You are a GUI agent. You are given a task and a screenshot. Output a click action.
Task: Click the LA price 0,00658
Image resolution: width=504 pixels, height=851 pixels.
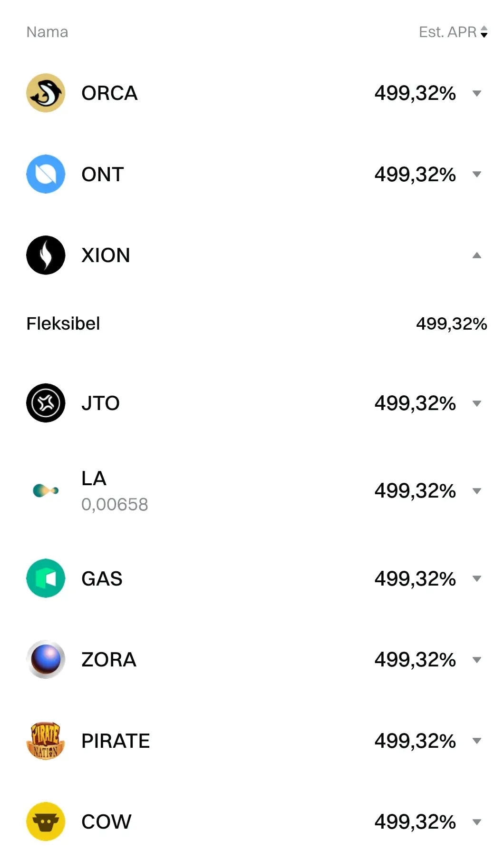pyautogui.click(x=115, y=504)
